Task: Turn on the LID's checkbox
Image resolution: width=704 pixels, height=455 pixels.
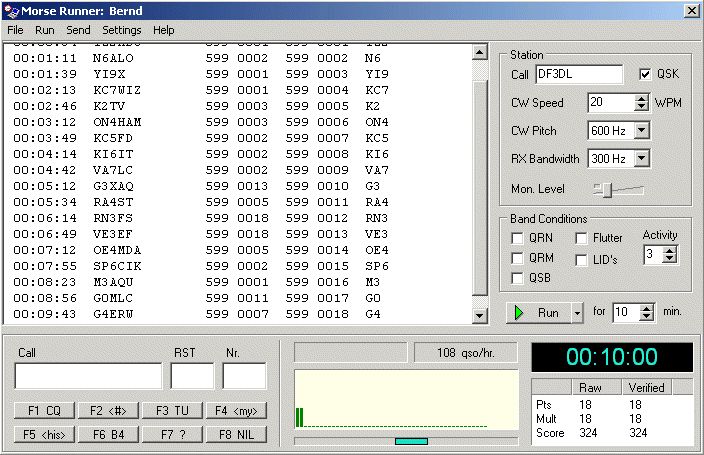Action: coord(582,260)
